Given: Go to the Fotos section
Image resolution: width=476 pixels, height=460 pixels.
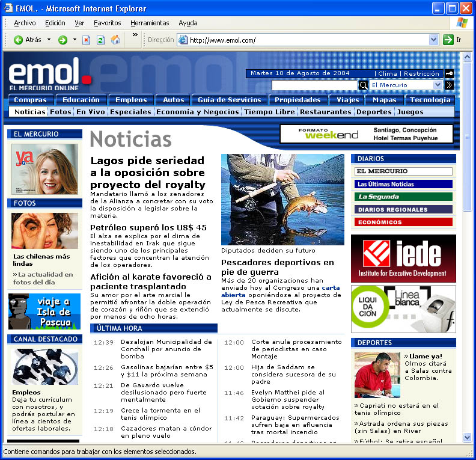Looking at the screenshot, I should (61, 112).
